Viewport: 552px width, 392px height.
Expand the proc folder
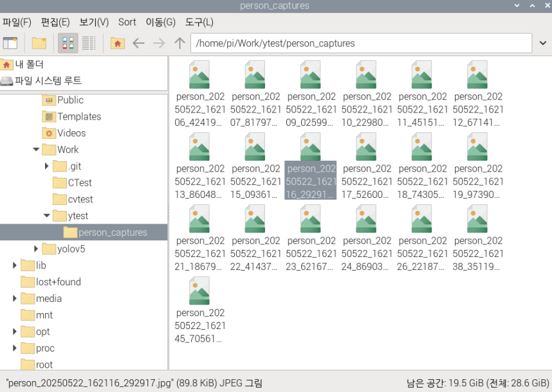click(14, 348)
